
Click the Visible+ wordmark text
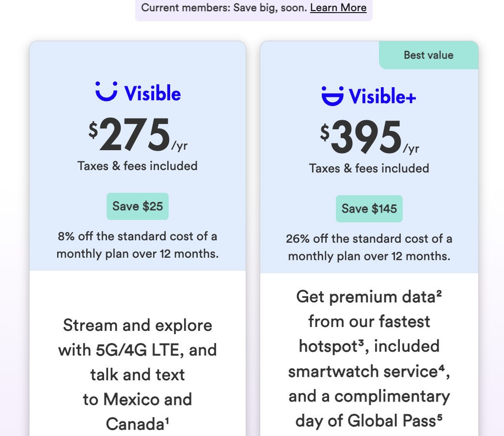point(382,96)
